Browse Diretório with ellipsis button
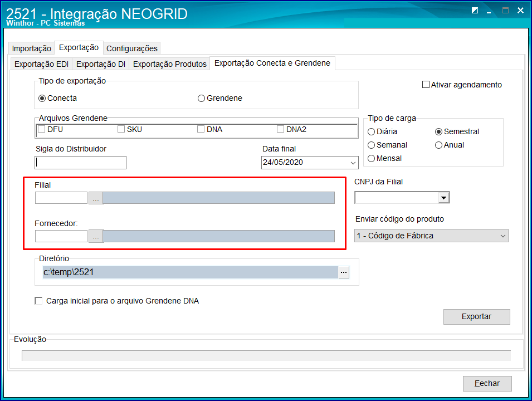 click(x=344, y=272)
